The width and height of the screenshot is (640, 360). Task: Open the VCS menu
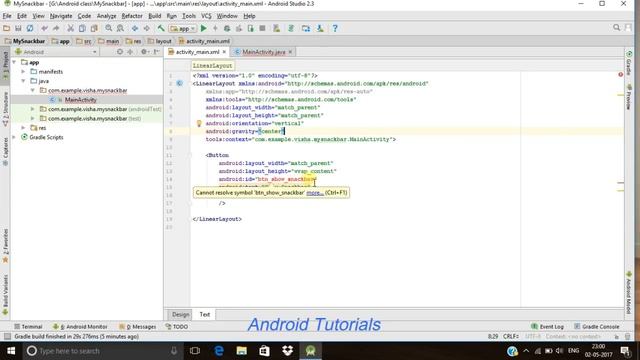pyautogui.click(x=206, y=16)
